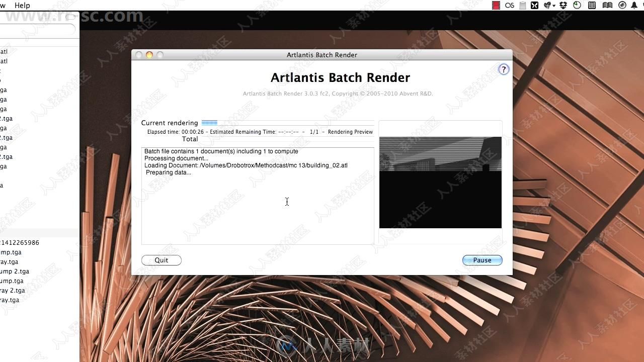Screen dimensions: 644x362
Task: Select the 'Processing document...' log line
Action: (x=176, y=158)
